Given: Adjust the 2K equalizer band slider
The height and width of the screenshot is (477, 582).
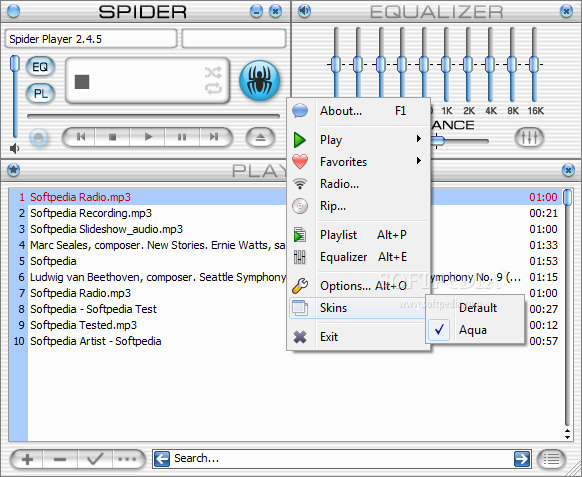Looking at the screenshot, I should [x=468, y=65].
